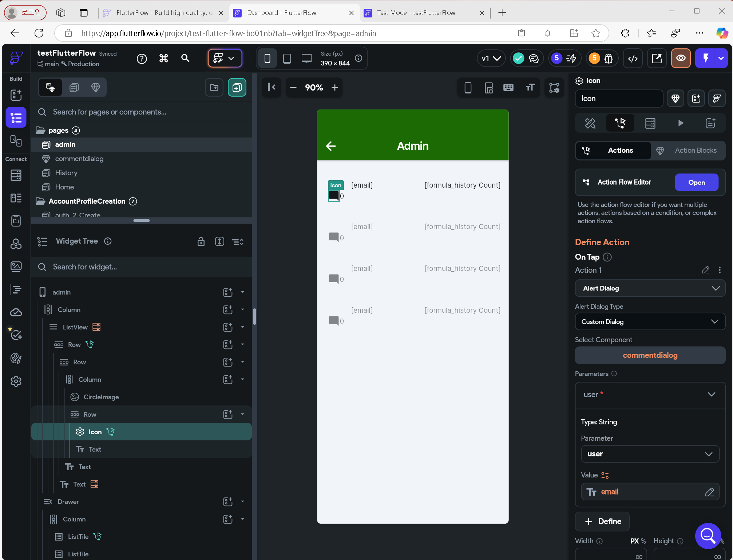
Task: Click the Icon name input field
Action: coord(619,99)
